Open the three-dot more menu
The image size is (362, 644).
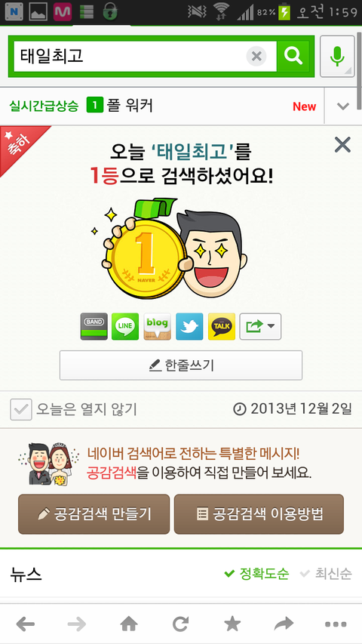click(x=336, y=624)
